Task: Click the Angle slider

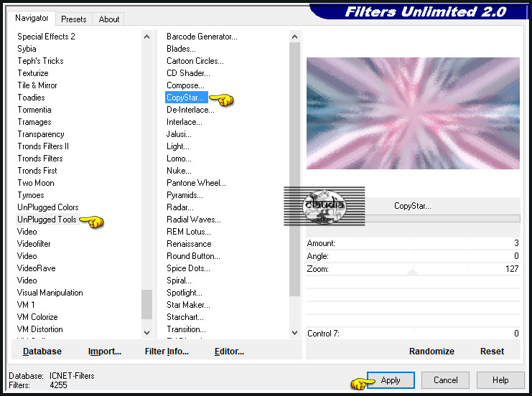Action: tap(413, 256)
